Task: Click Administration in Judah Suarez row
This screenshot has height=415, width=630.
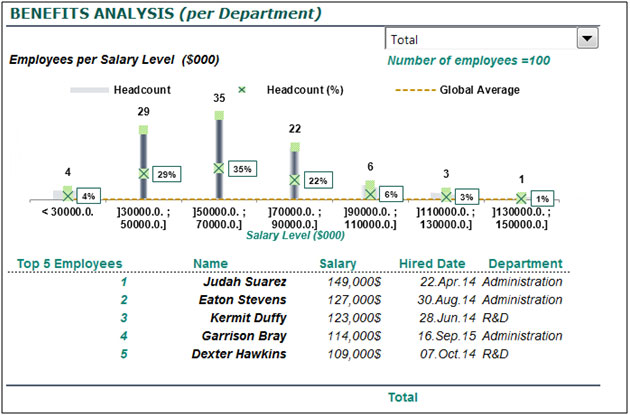Action: point(522,282)
